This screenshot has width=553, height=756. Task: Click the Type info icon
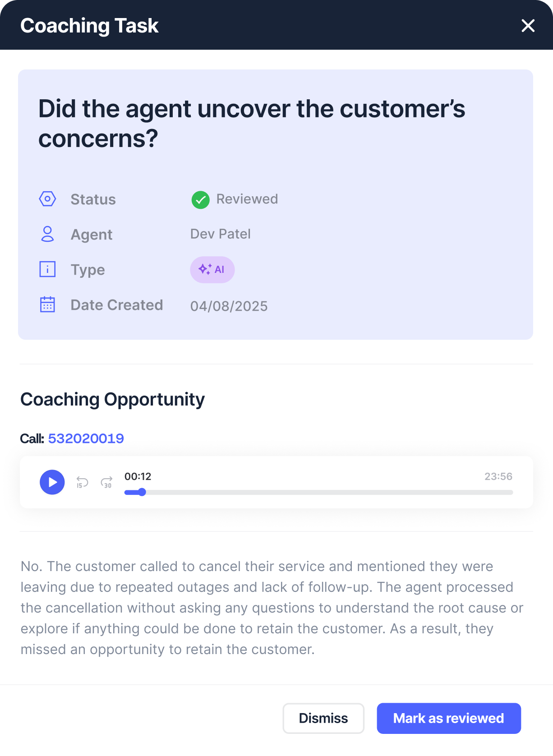47,269
